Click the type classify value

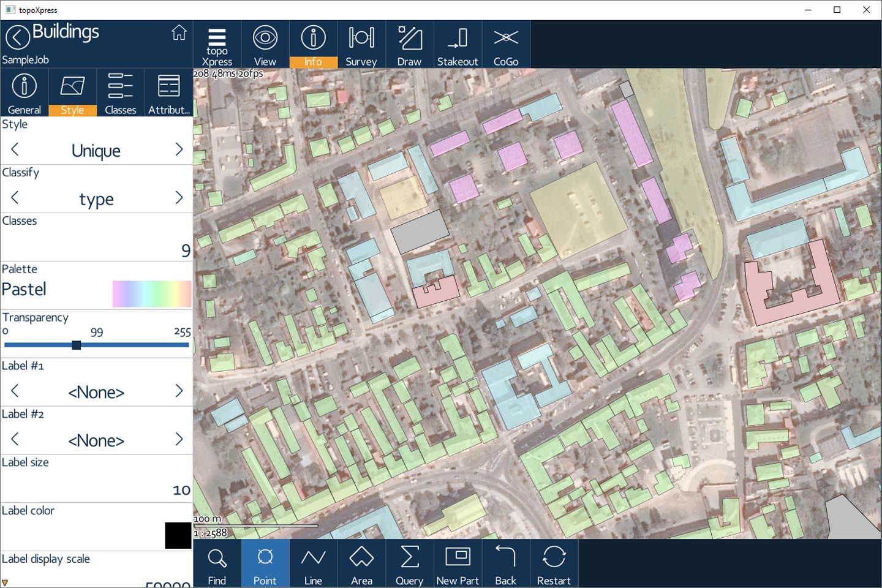coord(96,200)
